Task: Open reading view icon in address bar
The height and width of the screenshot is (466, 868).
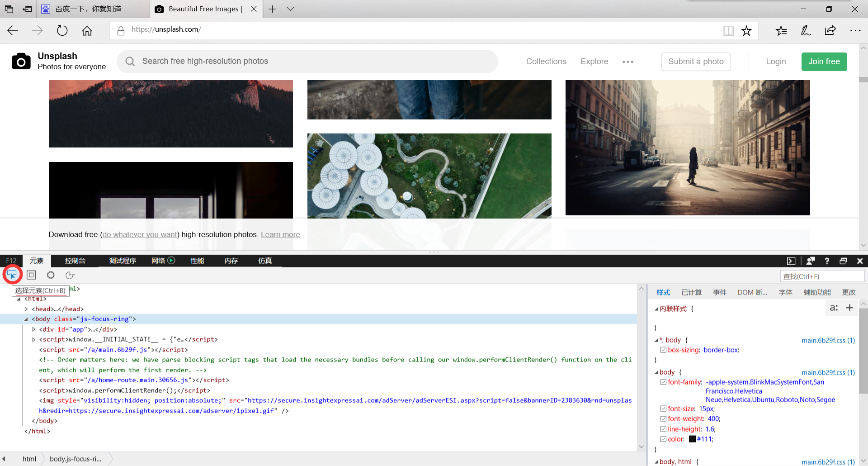Action: (728, 30)
